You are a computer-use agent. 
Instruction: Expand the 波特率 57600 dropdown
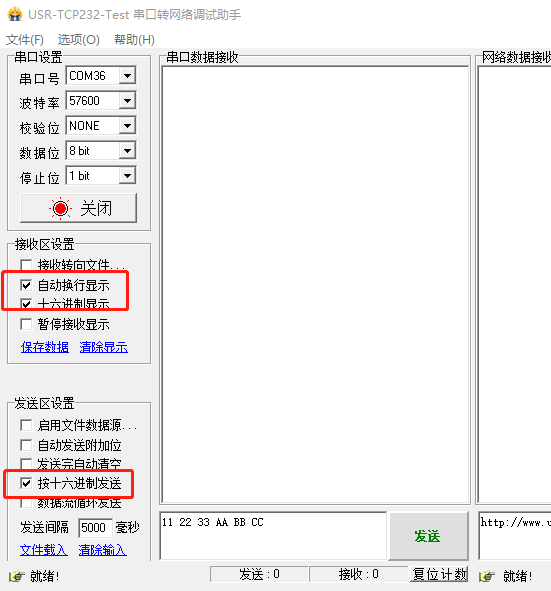pos(127,101)
